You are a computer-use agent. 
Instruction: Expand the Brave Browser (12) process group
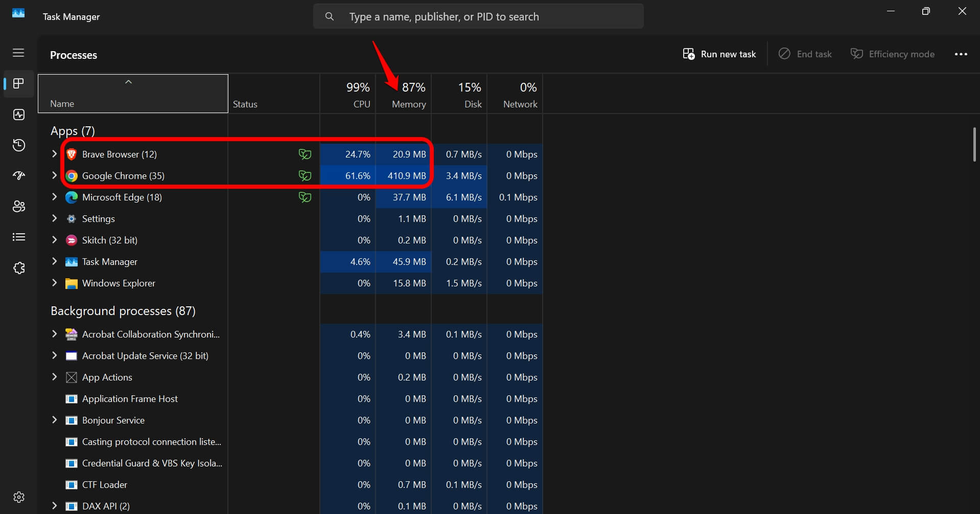[55, 154]
